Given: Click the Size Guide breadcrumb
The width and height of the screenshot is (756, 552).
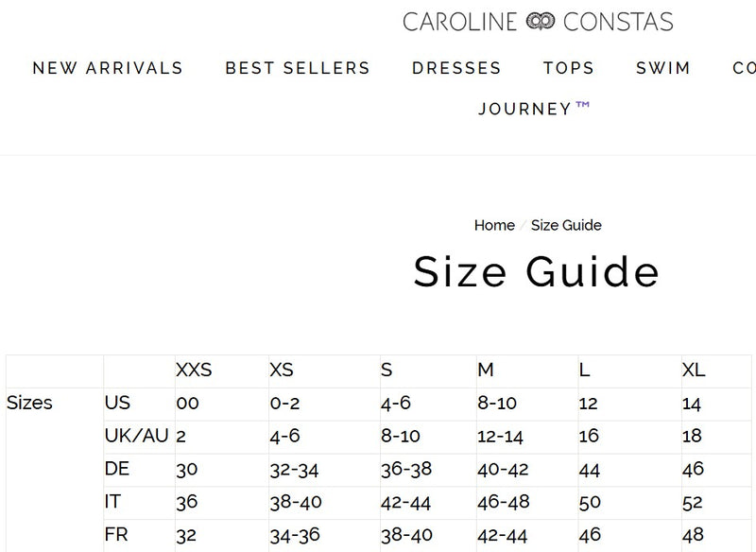Looking at the screenshot, I should pyautogui.click(x=566, y=225).
